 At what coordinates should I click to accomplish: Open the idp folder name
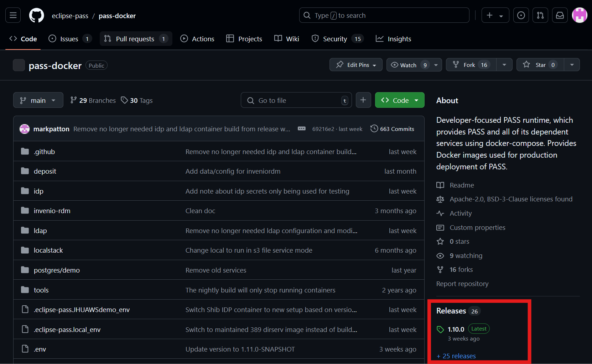tap(38, 191)
